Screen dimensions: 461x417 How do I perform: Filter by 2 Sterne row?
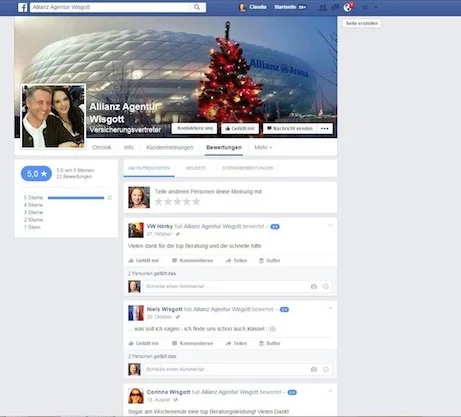[33, 220]
